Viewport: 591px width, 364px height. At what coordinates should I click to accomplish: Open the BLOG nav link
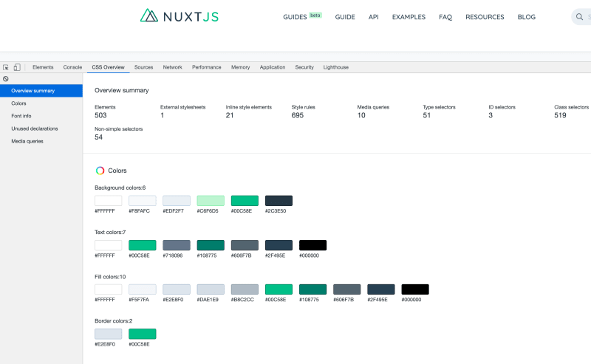coord(527,17)
